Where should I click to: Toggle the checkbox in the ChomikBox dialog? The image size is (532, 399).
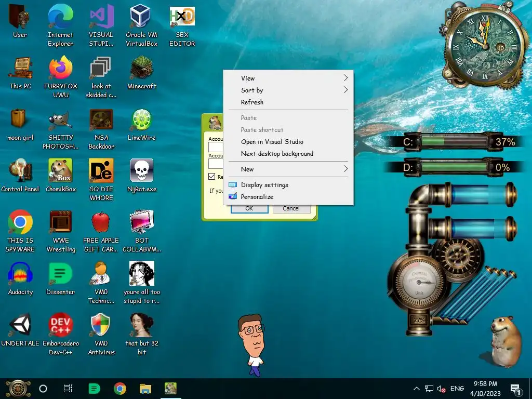pos(212,177)
